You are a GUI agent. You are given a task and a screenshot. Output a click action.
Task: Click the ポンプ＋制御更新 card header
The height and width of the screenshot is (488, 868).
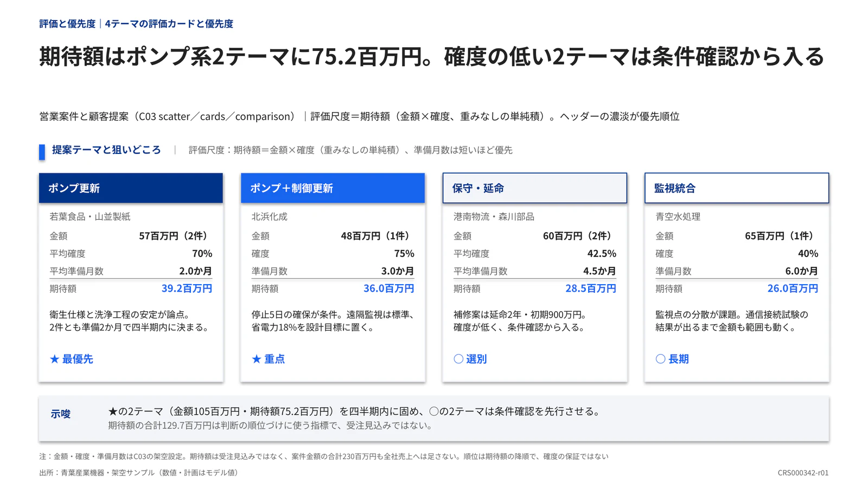(x=333, y=188)
